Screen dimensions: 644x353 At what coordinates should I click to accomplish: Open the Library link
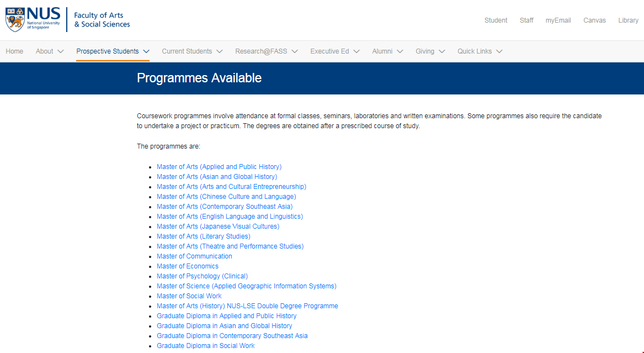tap(628, 20)
